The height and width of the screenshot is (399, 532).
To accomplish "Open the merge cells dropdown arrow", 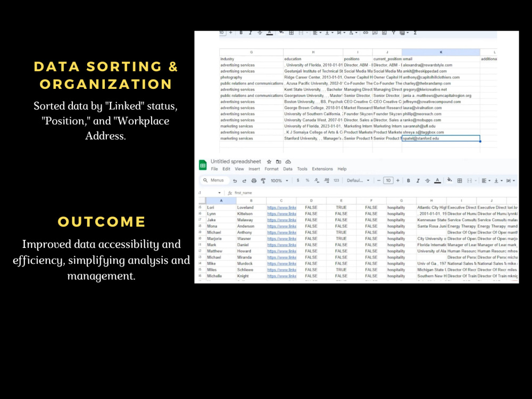I will [476, 181].
